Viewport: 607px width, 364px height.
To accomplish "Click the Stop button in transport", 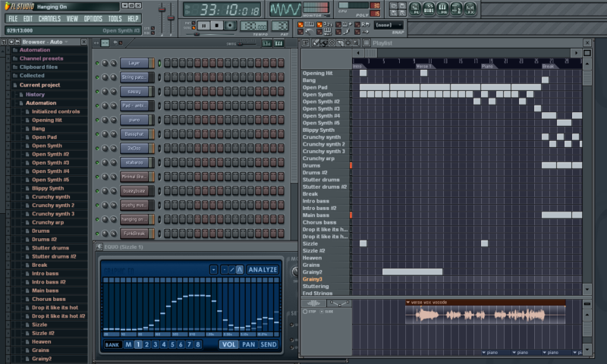I will click(217, 26).
